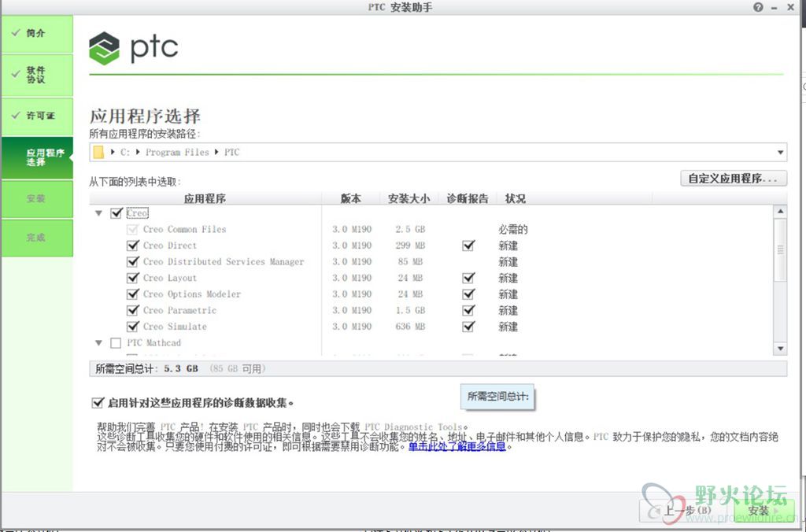Click the 状况 column header
The height and width of the screenshot is (532, 806).
tap(515, 198)
